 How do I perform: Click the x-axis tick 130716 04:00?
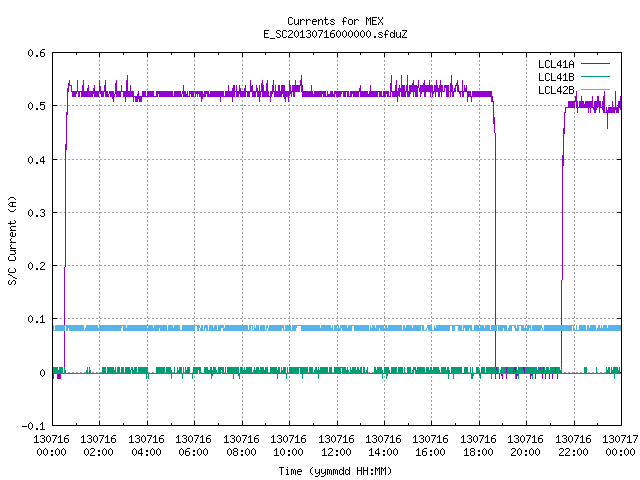click(x=147, y=446)
